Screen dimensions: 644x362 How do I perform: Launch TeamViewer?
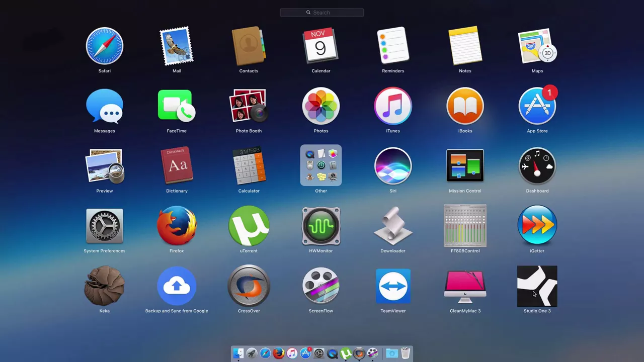pos(393,286)
